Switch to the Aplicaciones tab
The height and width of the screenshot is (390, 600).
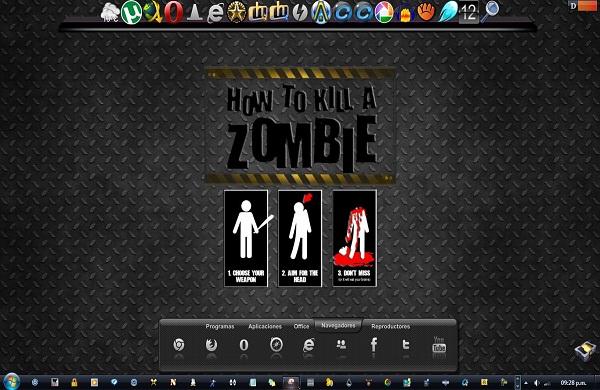coord(265,326)
